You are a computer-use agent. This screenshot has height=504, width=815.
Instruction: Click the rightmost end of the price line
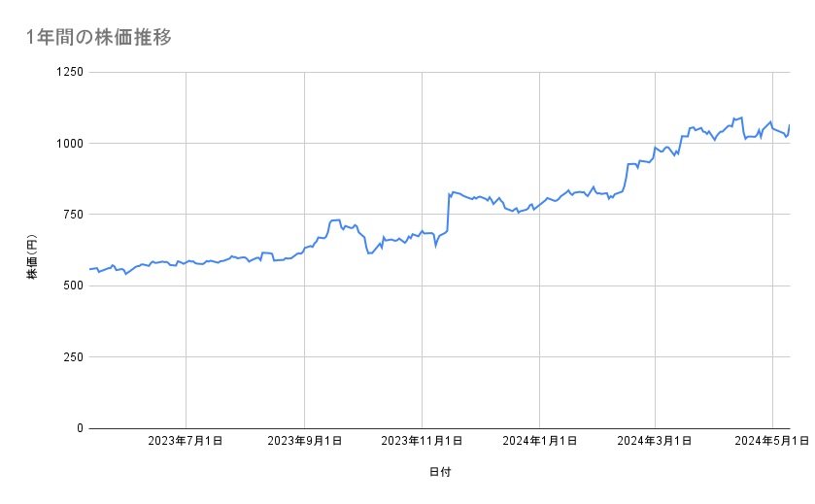(x=790, y=125)
